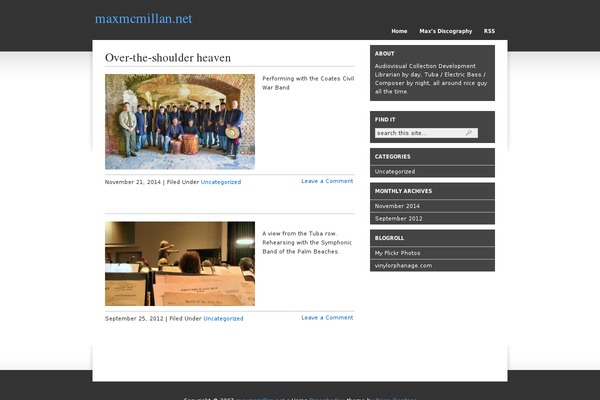
Task: Open the September 2012 monthly archive
Action: tap(398, 219)
